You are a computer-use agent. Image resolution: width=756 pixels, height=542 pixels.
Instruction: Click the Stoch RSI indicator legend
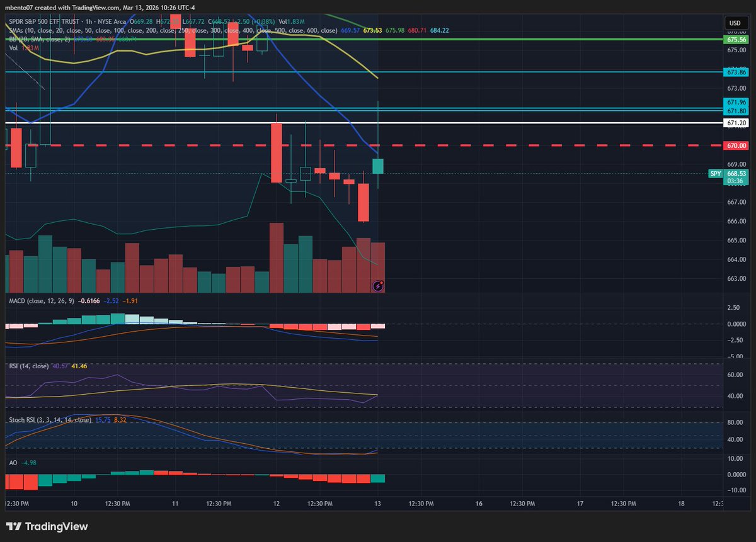[x=50, y=419]
